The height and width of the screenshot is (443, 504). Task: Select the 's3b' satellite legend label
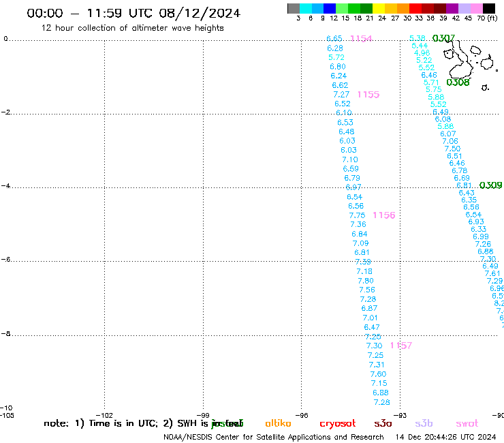coord(424,423)
